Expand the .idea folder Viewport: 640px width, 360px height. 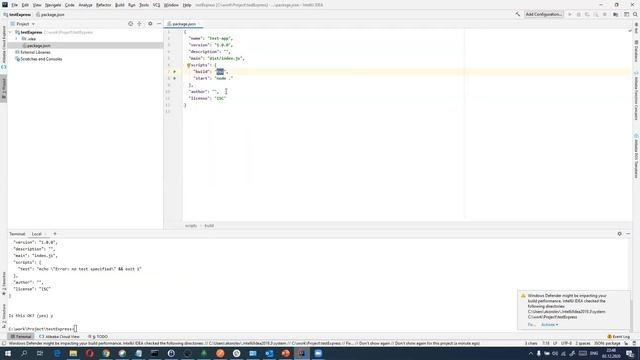17,39
